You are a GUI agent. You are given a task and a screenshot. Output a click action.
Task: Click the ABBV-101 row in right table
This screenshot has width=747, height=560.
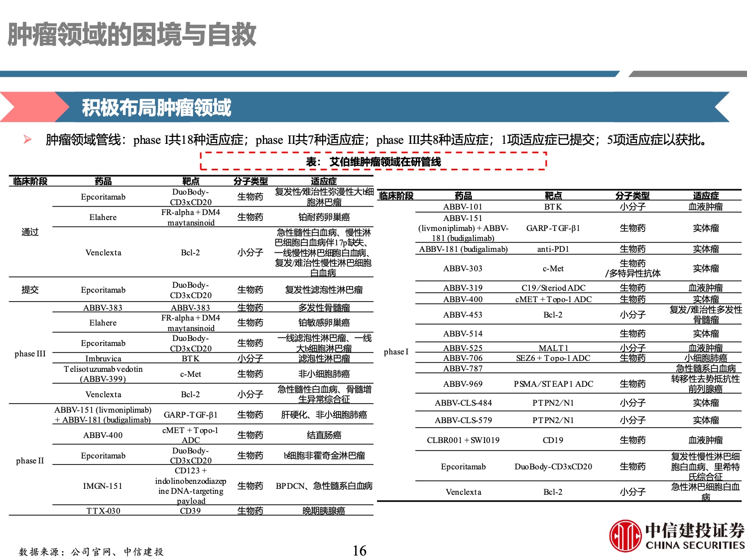463,207
